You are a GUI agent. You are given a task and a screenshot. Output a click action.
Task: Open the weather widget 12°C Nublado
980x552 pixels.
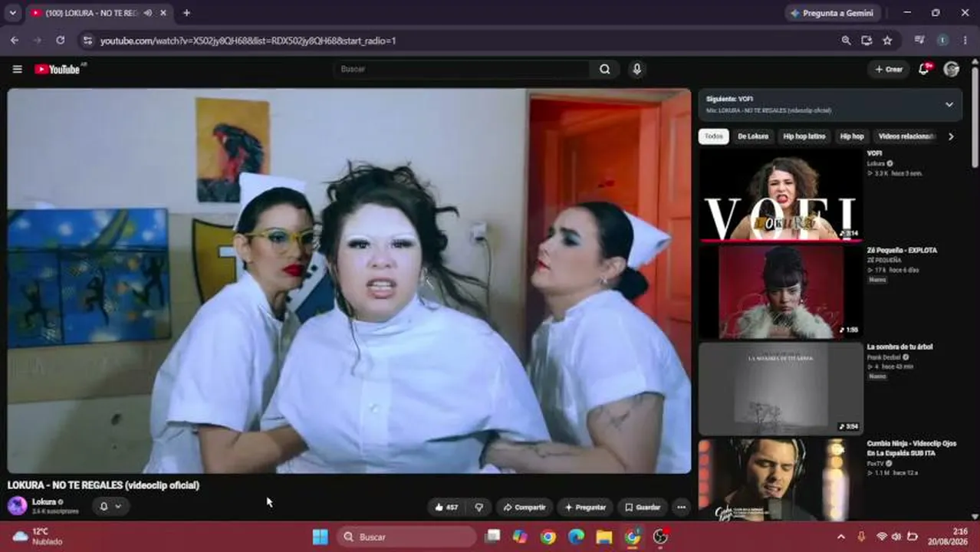coord(38,536)
